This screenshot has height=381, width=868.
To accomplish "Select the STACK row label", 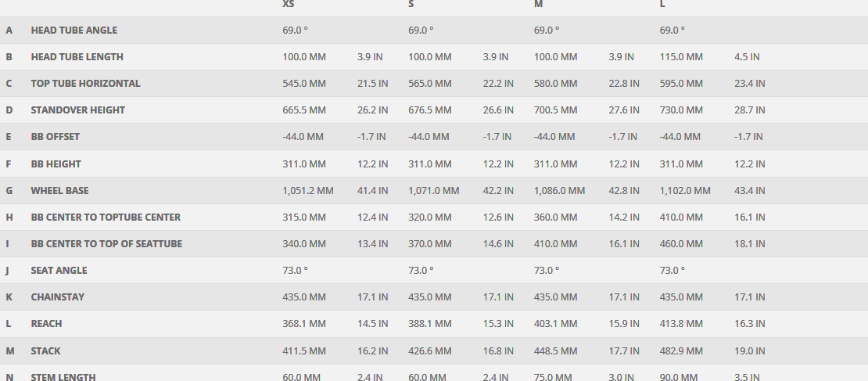I will coord(45,351).
